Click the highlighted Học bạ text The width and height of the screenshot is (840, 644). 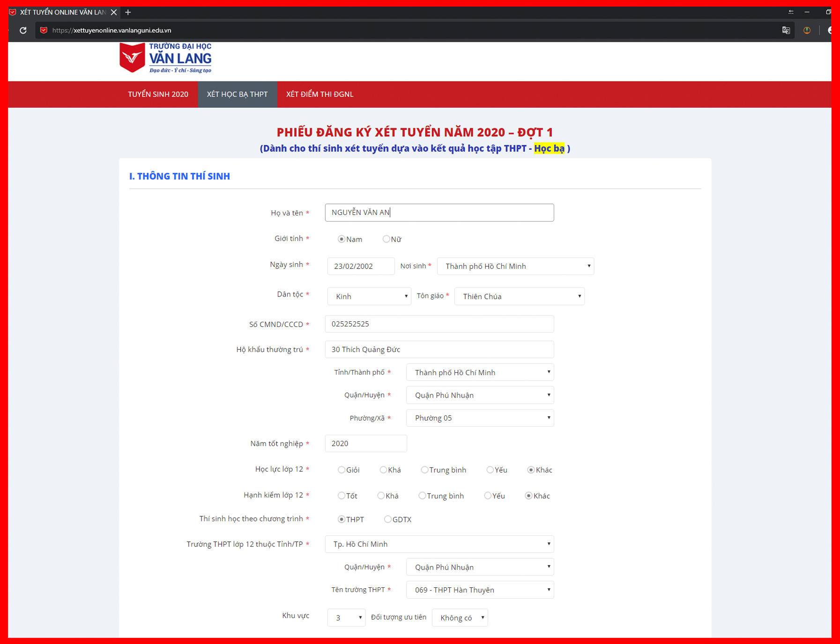pos(549,148)
